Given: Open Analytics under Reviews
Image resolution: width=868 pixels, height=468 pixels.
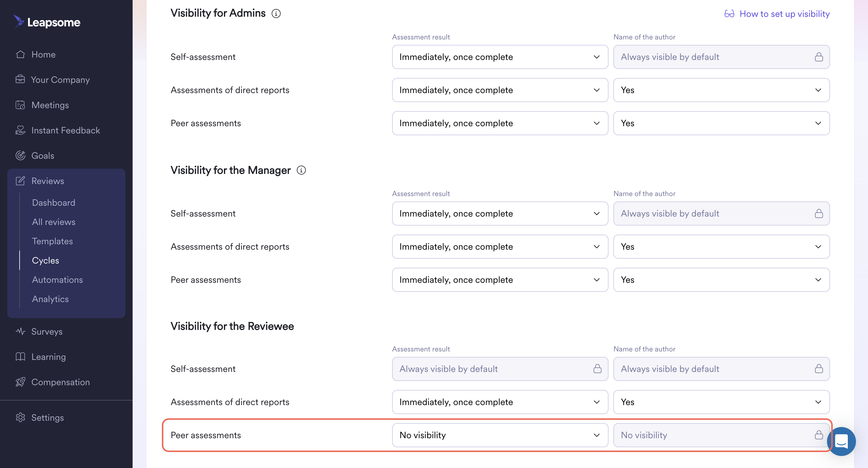Looking at the screenshot, I should pyautogui.click(x=50, y=299).
